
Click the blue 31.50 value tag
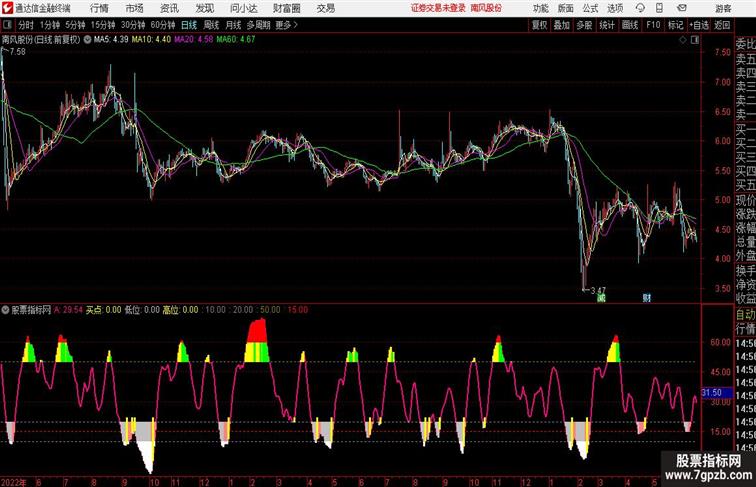[715, 393]
